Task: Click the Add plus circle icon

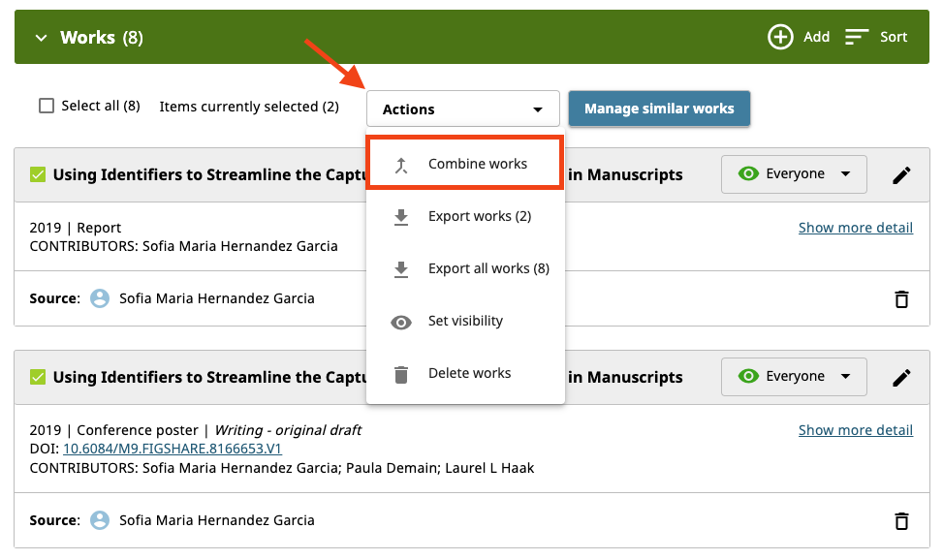Action: click(780, 37)
